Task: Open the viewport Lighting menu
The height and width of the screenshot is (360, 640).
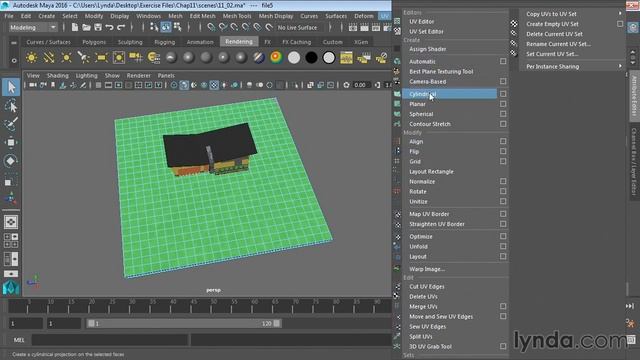Action: click(x=87, y=76)
